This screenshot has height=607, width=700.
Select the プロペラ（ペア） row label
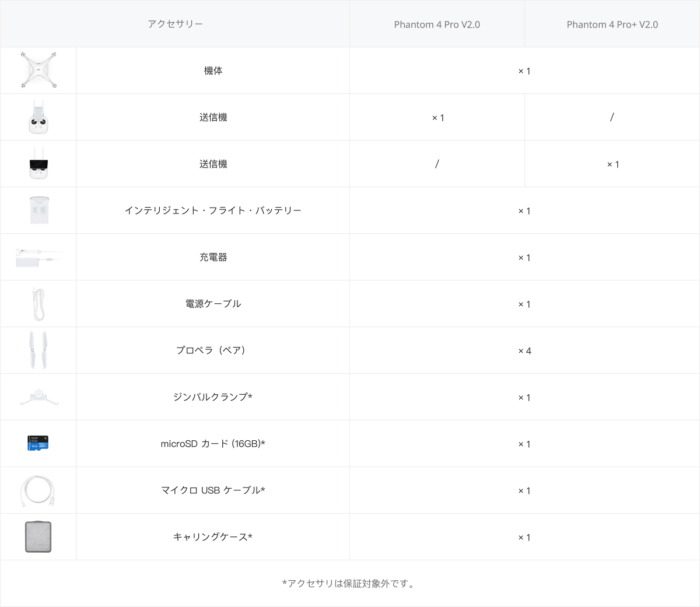coord(213,350)
